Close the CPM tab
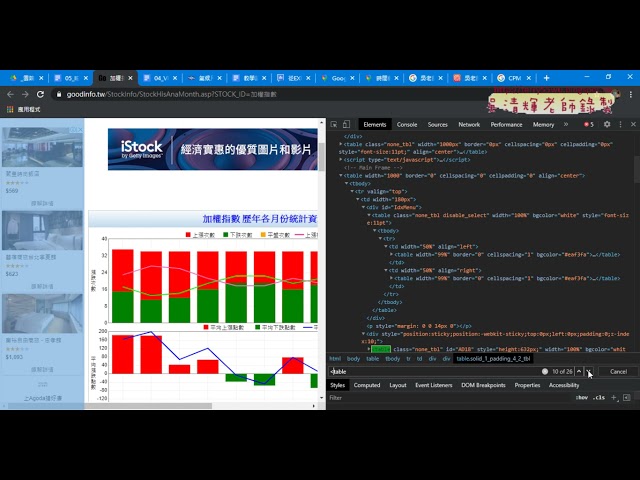Screen dimensions: 640x480 coord(529,78)
